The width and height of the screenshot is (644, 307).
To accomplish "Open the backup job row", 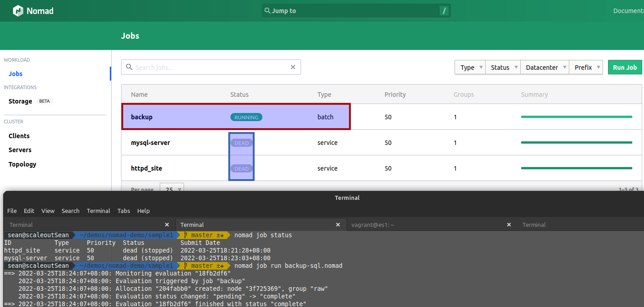I will click(382, 117).
